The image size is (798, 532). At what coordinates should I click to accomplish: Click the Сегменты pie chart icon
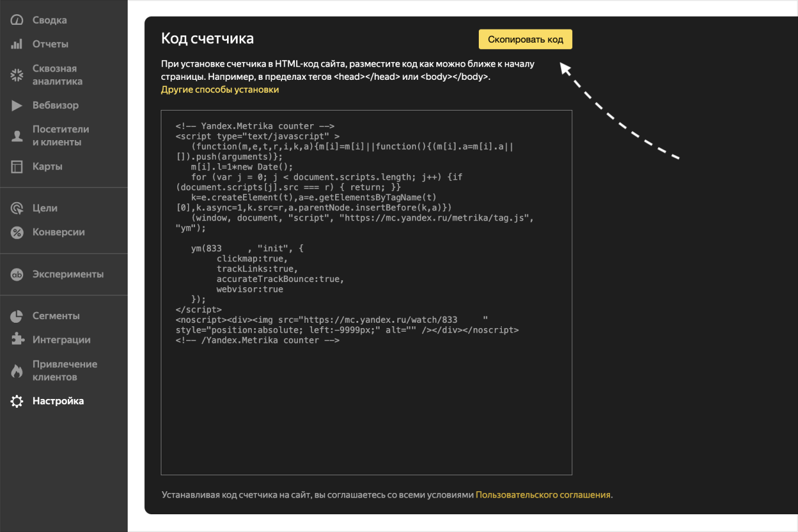coord(17,316)
